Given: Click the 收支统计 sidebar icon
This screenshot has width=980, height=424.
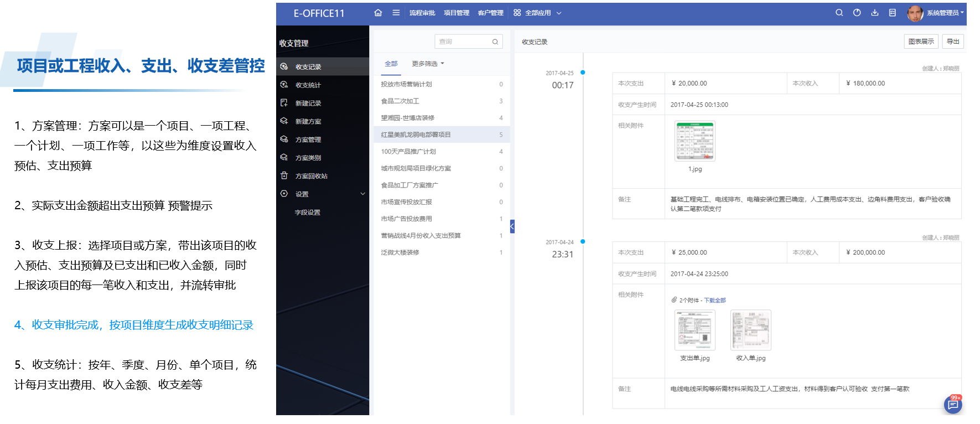Looking at the screenshot, I should (x=284, y=85).
